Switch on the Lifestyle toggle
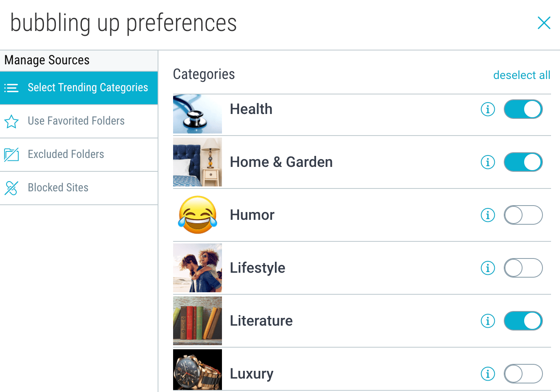Viewport: 560px width, 392px height. point(523,268)
